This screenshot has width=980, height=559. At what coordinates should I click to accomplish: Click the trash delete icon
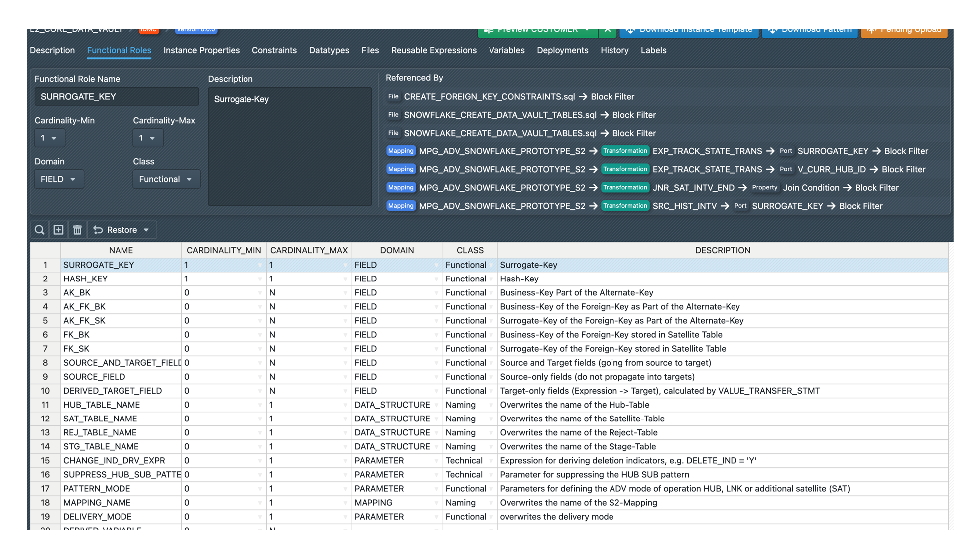77,230
